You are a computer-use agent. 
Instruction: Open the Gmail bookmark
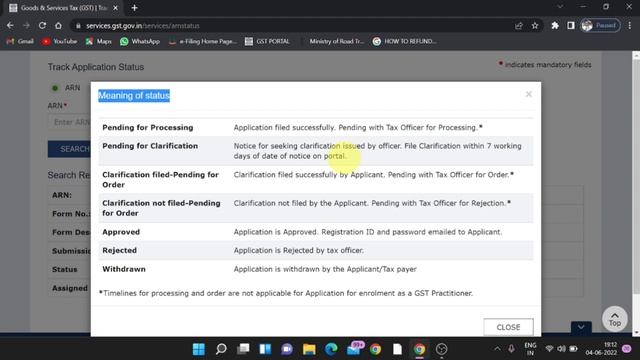[20, 41]
